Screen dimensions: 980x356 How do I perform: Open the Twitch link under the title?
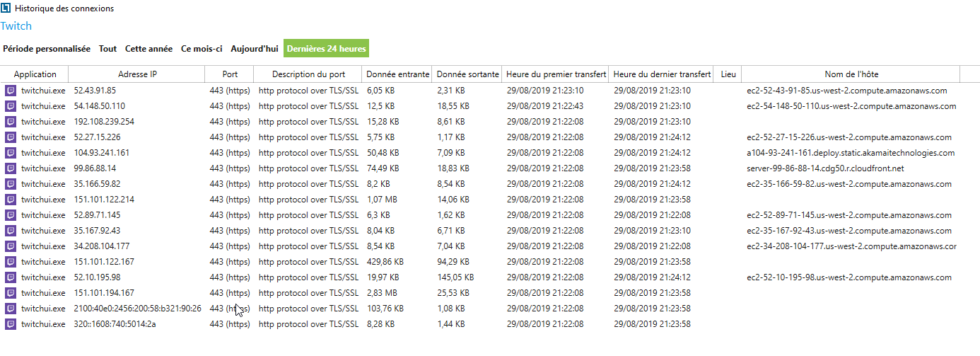(x=16, y=26)
